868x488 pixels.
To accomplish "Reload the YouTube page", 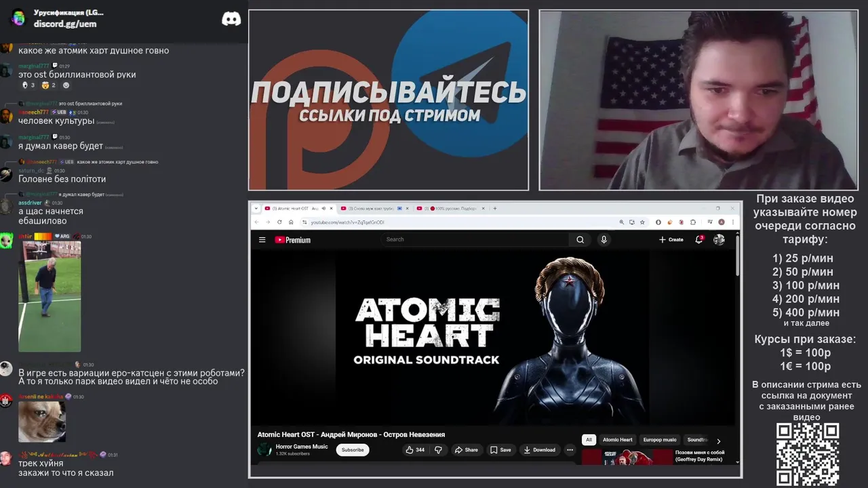I will point(279,222).
